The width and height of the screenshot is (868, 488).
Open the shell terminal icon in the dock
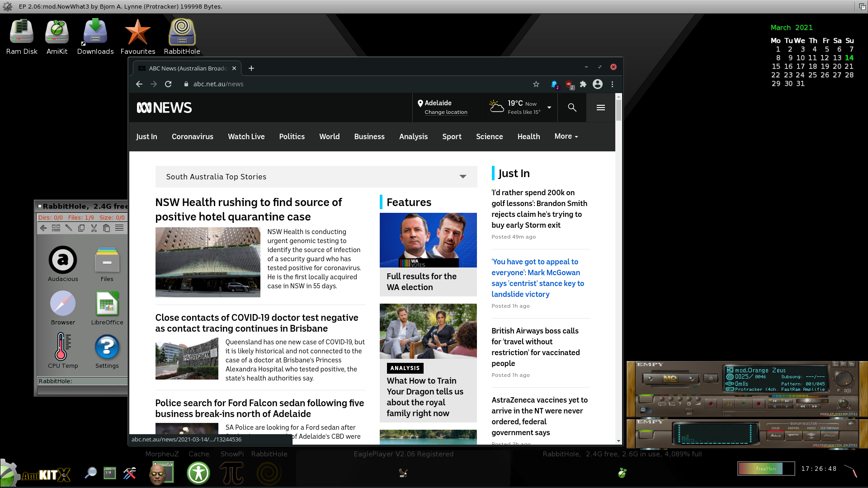tap(110, 473)
